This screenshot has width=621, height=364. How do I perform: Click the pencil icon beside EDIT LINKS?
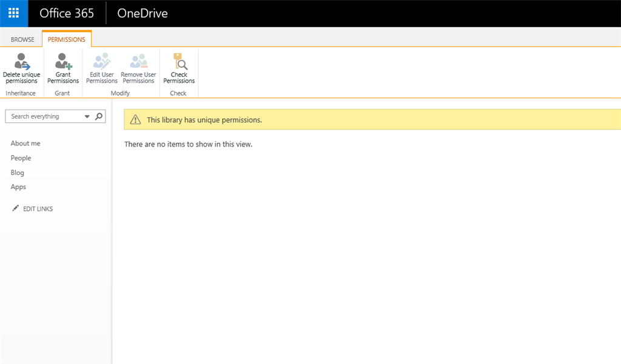click(15, 208)
